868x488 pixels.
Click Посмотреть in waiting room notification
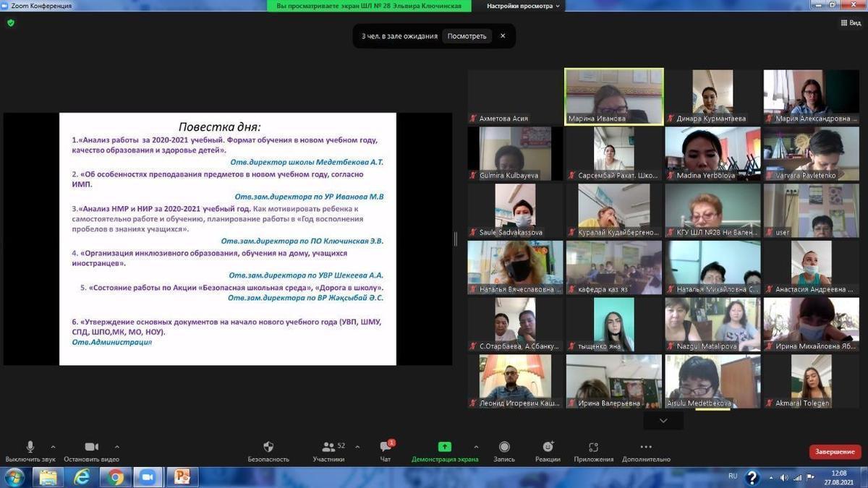[467, 36]
